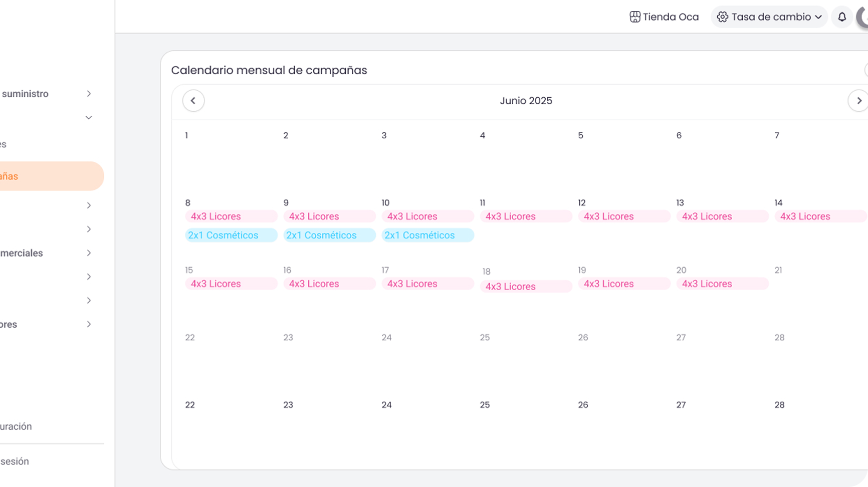Image resolution: width=868 pixels, height=487 pixels.
Task: Click the cerrar sesión link
Action: tap(15, 461)
